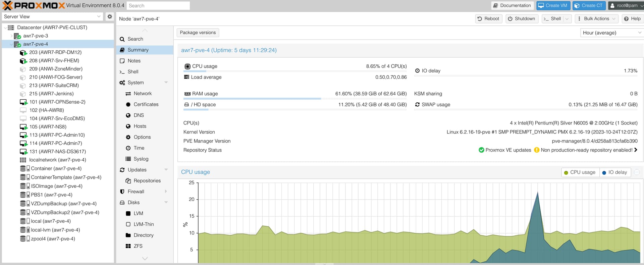Click the Help button
This screenshot has height=265, width=644.
tap(632, 19)
